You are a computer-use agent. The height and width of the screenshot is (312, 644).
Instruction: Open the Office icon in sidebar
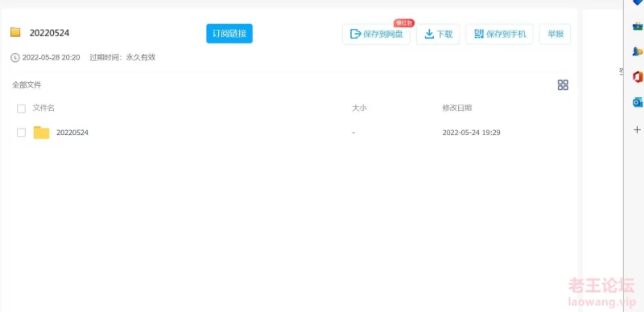[x=637, y=76]
